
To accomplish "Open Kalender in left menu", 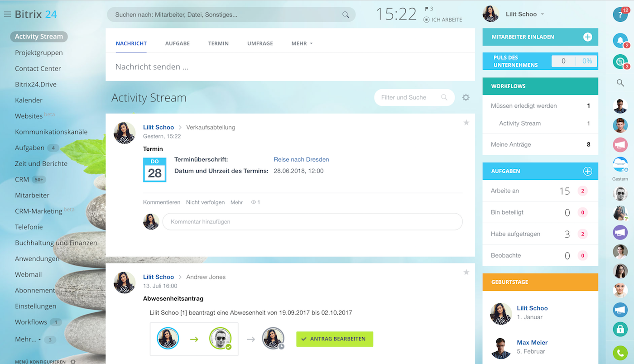I will (29, 100).
